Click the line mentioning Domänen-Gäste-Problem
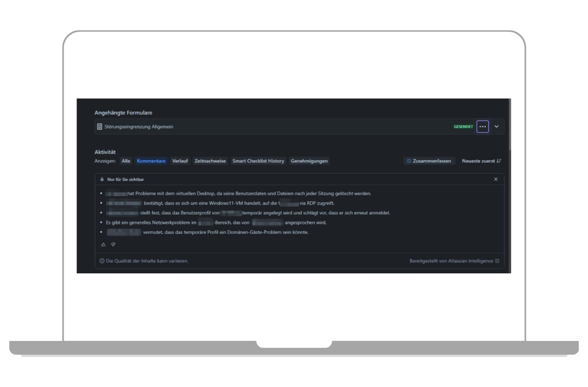588x387 pixels. [207, 232]
